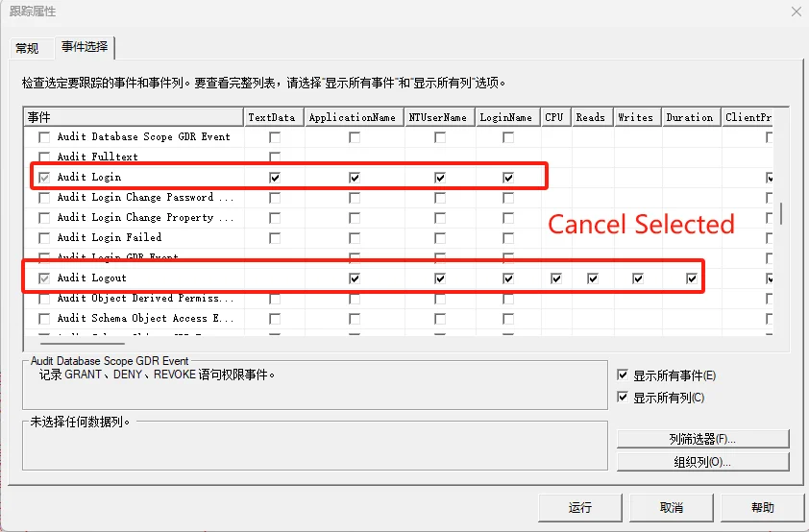Uncheck Duration for the Audit Logout row
Image resolution: width=809 pixels, height=532 pixels.
692,278
